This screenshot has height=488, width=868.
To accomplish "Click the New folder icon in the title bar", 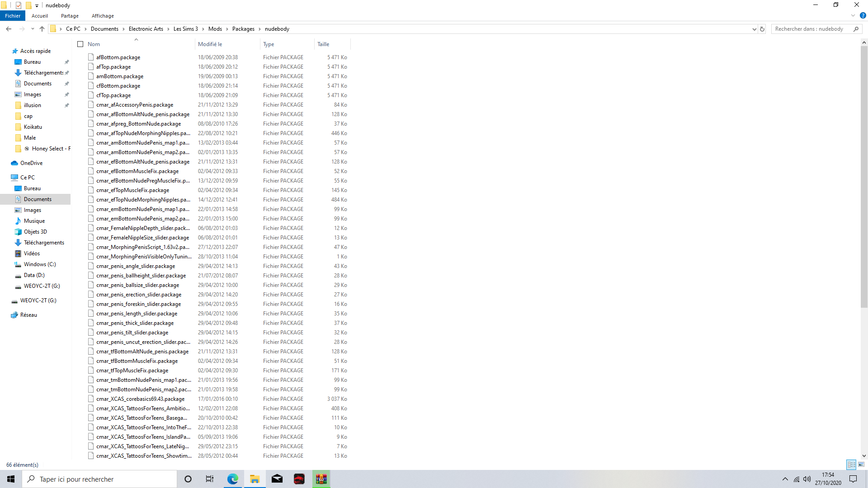I will pyautogui.click(x=28, y=5).
